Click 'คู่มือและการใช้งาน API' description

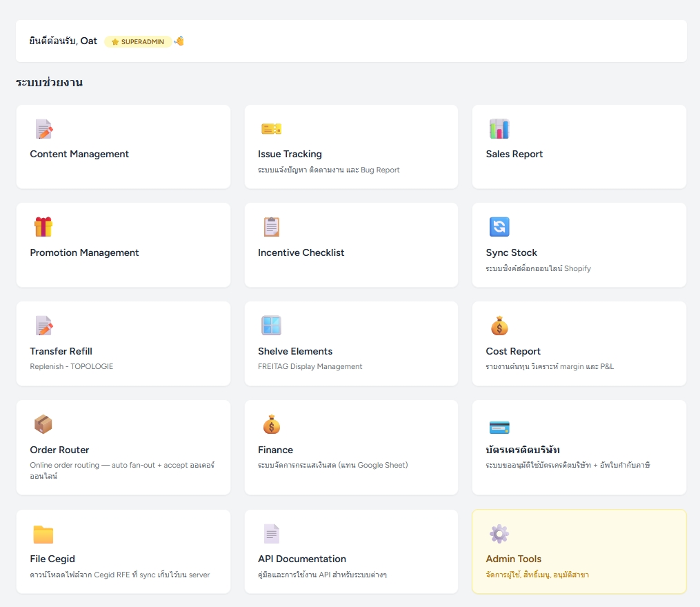(x=322, y=575)
